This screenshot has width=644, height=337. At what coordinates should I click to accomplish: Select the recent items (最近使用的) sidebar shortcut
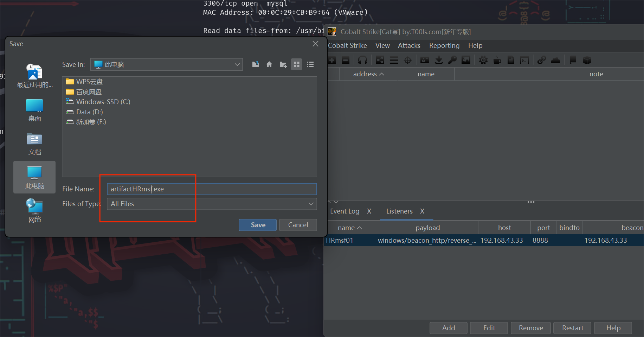[x=34, y=76]
